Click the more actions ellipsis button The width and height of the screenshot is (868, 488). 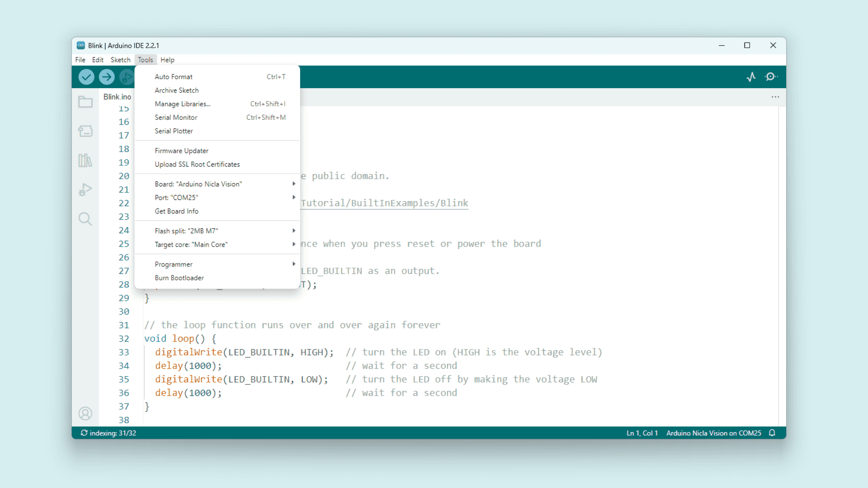(775, 97)
